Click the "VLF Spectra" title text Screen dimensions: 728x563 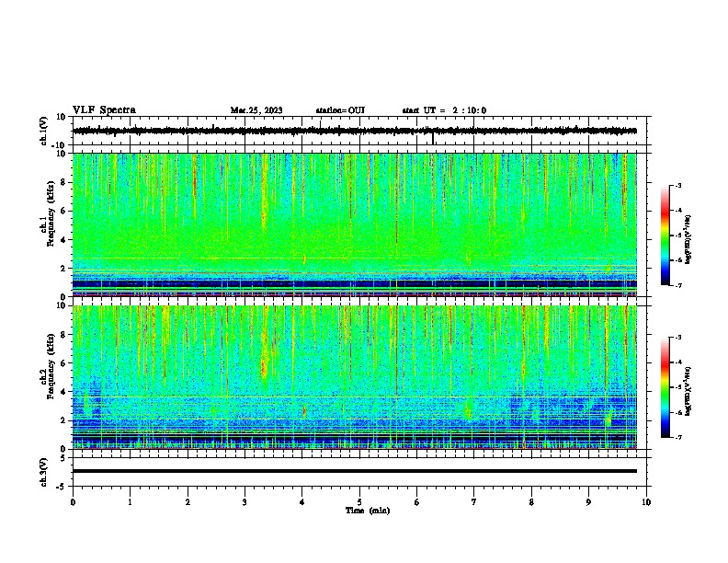104,110
